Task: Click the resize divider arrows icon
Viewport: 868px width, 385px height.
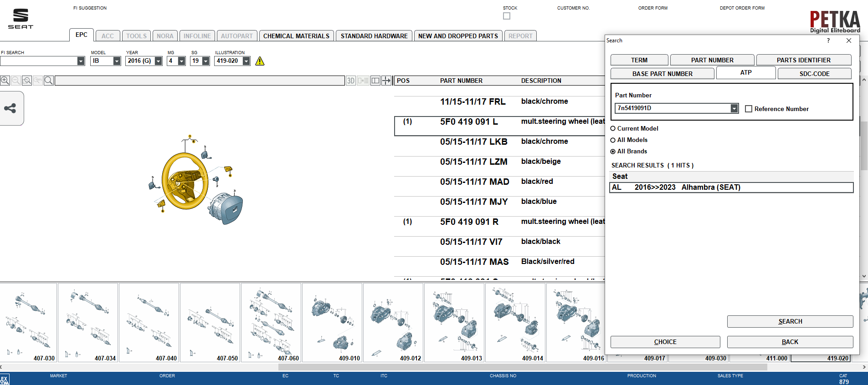Action: (386, 81)
